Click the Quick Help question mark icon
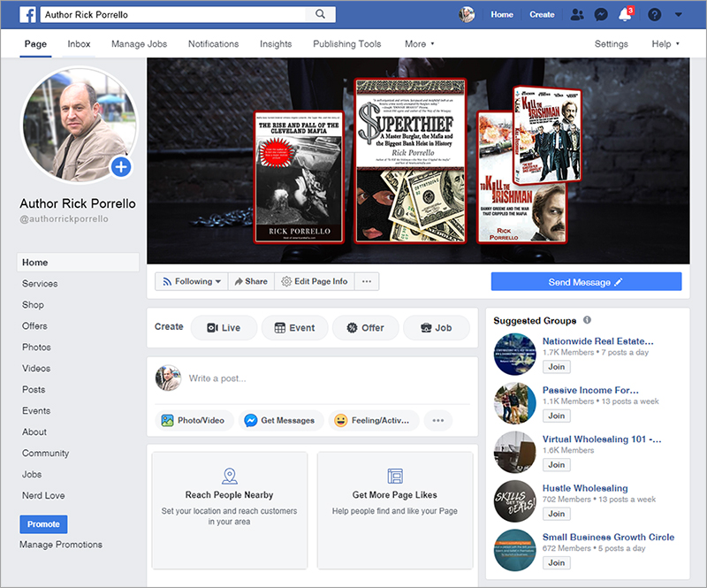The image size is (707, 588). click(x=655, y=15)
